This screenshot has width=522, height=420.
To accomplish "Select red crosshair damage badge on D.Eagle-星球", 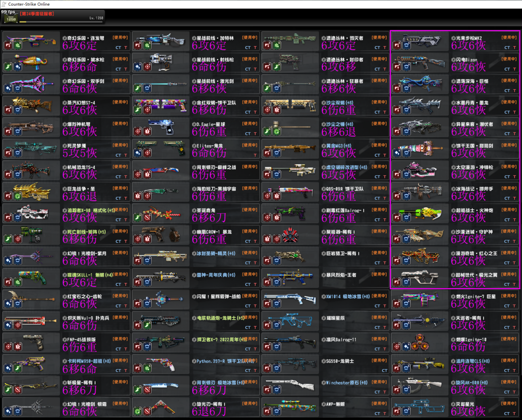I will (138, 131).
